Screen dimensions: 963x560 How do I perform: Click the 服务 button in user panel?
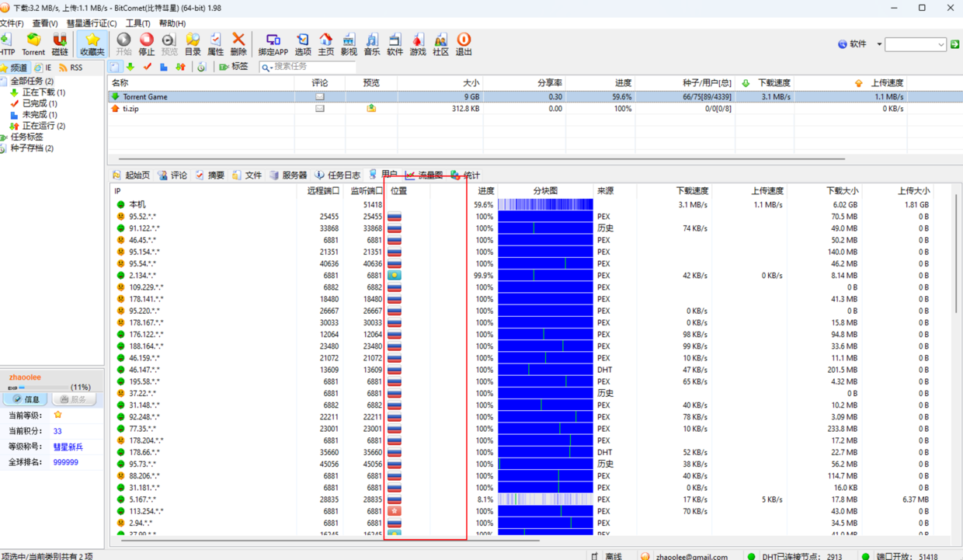74,399
